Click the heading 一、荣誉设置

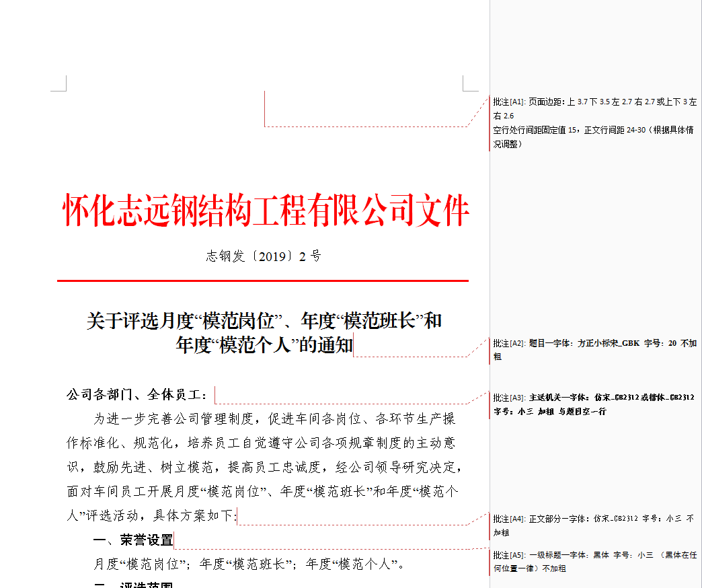[132, 540]
